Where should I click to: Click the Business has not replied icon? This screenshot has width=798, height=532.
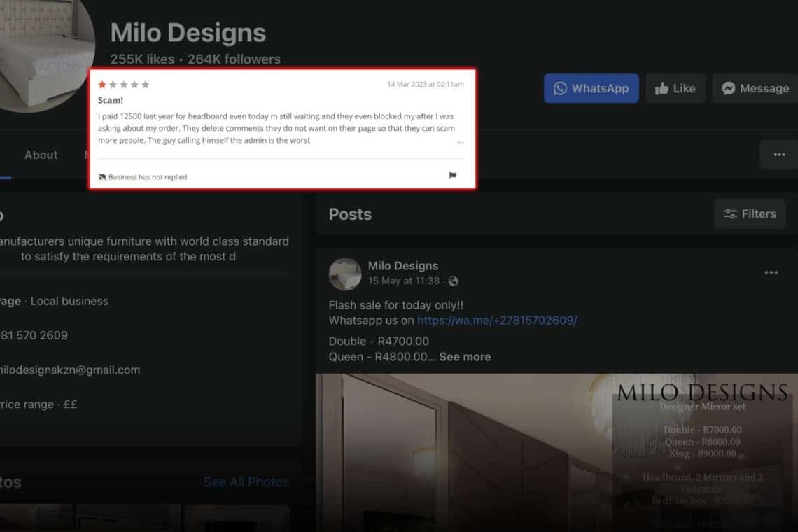point(102,177)
